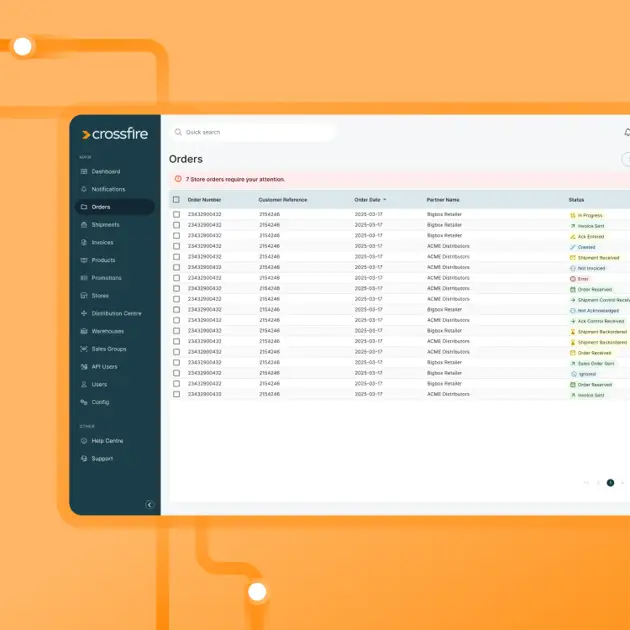Screen dimensions: 630x630
Task: Sort table by Order Date arrow
Action: click(x=385, y=200)
